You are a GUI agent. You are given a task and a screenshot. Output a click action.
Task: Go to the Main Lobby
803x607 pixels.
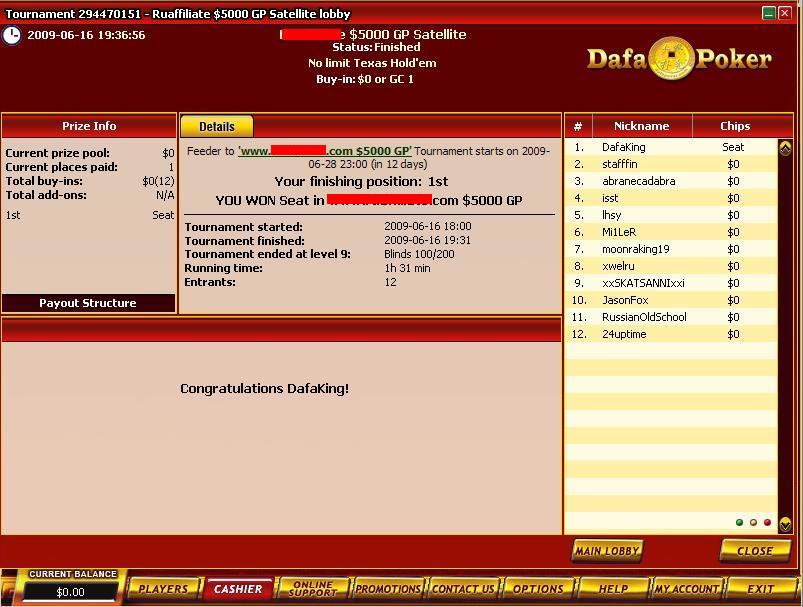[607, 551]
